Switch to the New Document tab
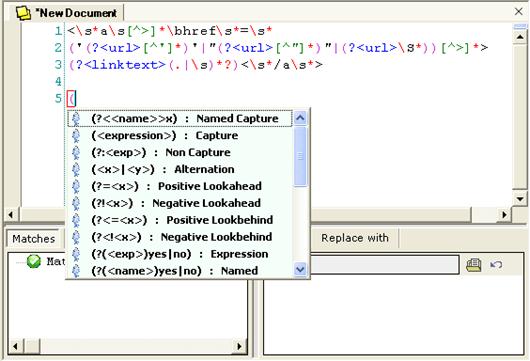The height and width of the screenshot is (361, 530). tap(67, 13)
